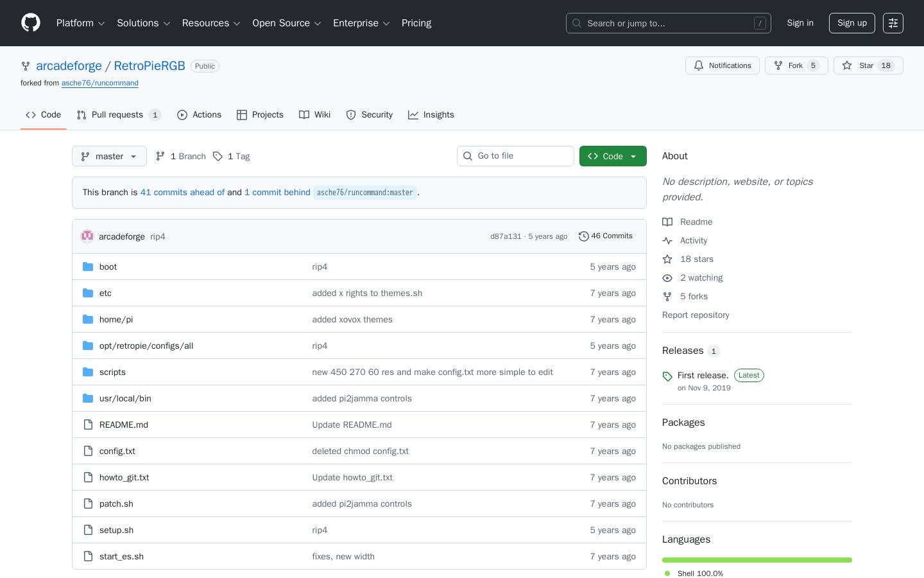Click the Search or jump to field
The height and width of the screenshot is (578, 924).
tap(669, 23)
